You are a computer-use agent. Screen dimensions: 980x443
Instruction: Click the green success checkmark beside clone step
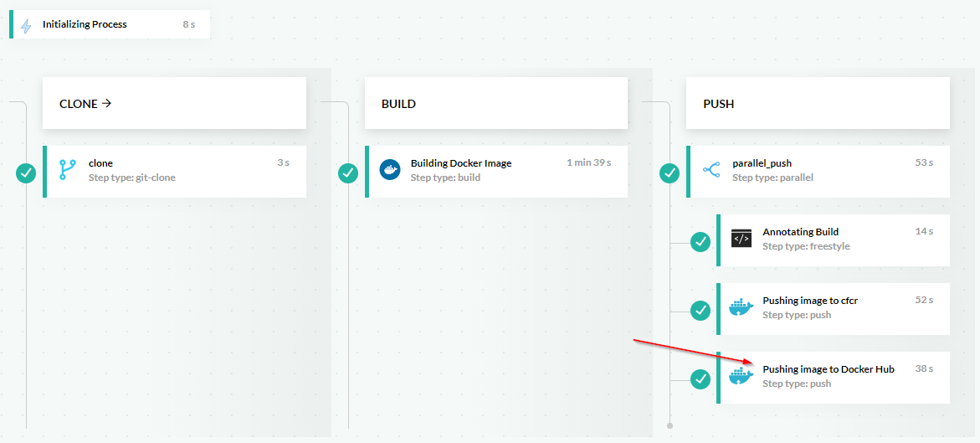pyautogui.click(x=26, y=173)
